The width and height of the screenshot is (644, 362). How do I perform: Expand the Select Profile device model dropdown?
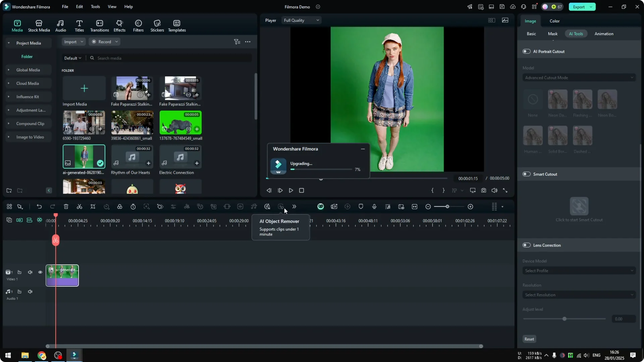pyautogui.click(x=579, y=270)
